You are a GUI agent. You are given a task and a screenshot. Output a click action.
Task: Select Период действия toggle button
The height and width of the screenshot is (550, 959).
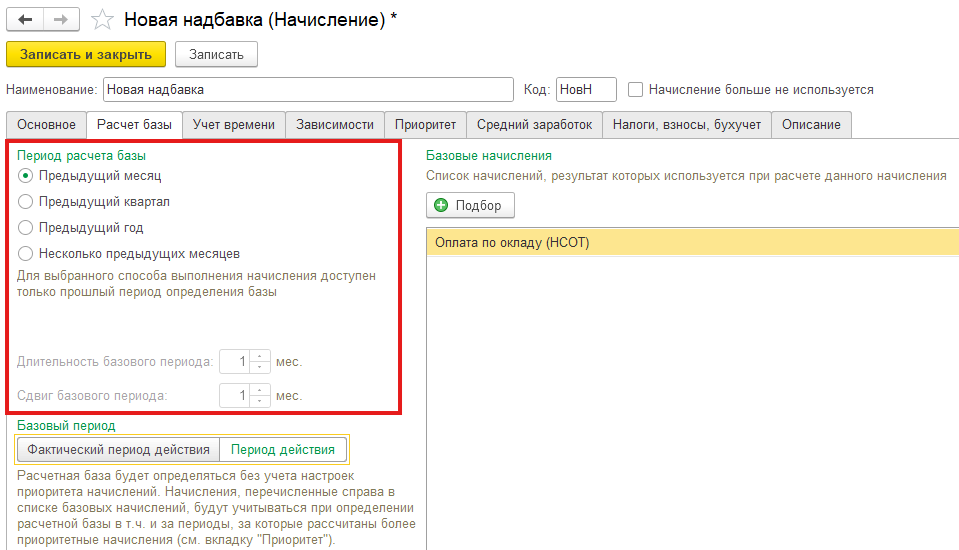[x=283, y=450]
